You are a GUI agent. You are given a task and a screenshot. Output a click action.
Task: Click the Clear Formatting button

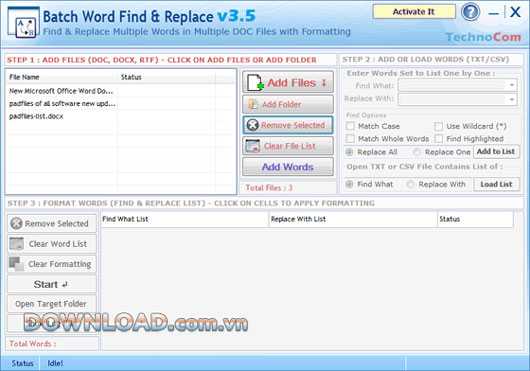[52, 264]
